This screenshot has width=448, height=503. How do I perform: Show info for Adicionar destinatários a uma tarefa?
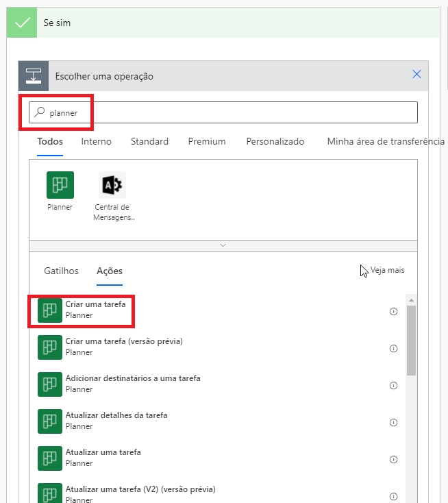(393, 385)
